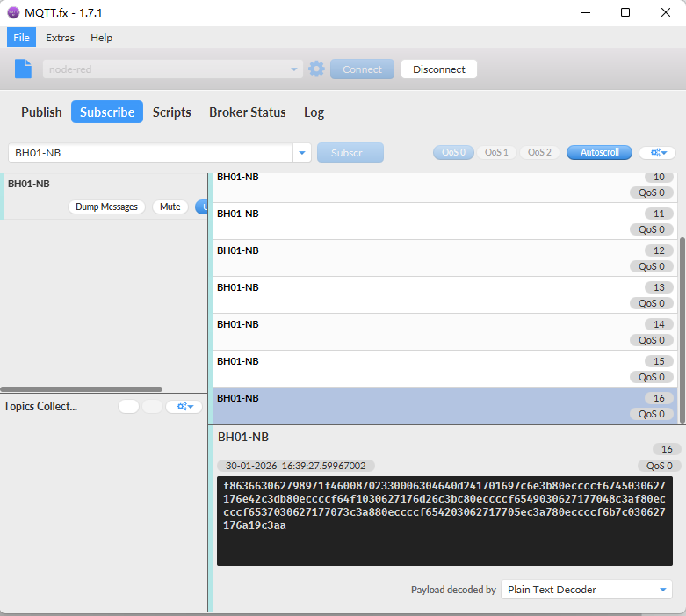This screenshot has height=616, width=686.
Task: Switch to the Publish tab
Action: [41, 112]
